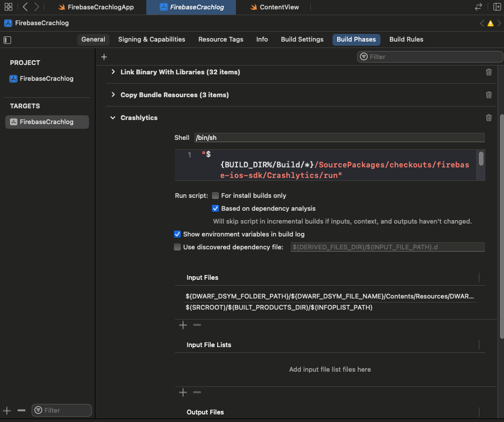Enable Use discovered dependency file
This screenshot has height=422, width=504.
pos(177,247)
